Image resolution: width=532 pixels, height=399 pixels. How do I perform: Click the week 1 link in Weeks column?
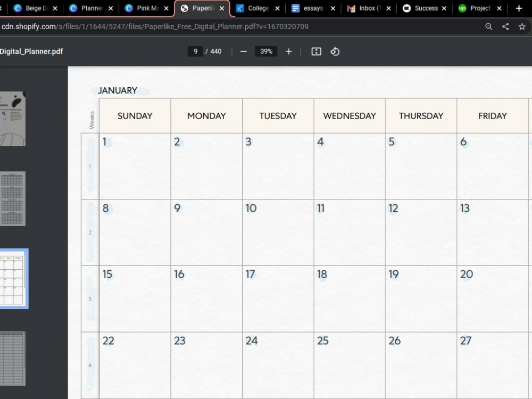coord(90,166)
